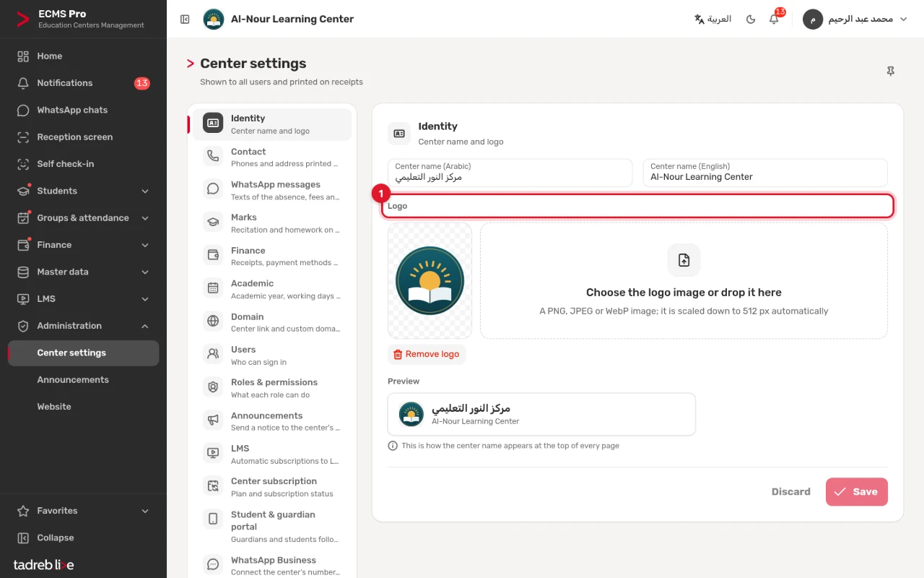Open Notifications in sidebar
The width and height of the screenshot is (924, 578).
83,83
